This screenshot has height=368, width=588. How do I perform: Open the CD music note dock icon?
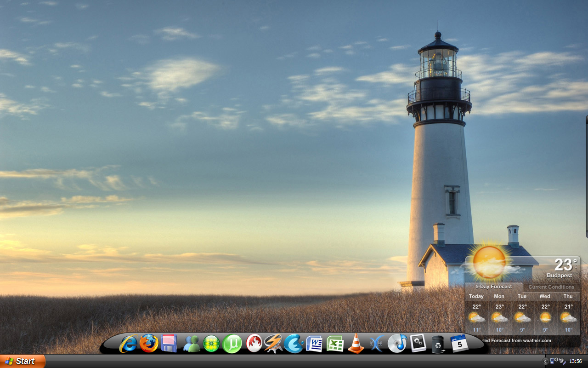[x=397, y=343]
